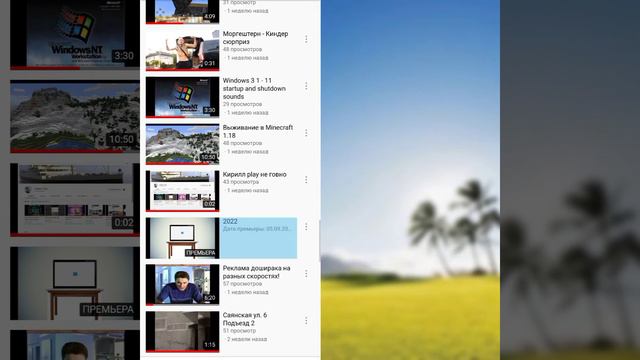Image resolution: width=640 pixels, height=360 pixels.
Task: Click '1 неделю назад' under Моргештерн video
Action: (x=247, y=58)
